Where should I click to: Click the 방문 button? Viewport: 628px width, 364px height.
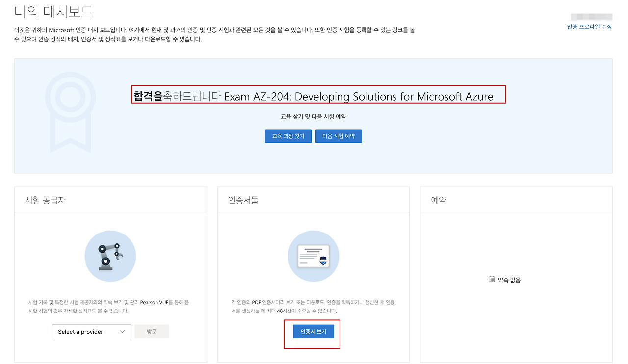152,332
